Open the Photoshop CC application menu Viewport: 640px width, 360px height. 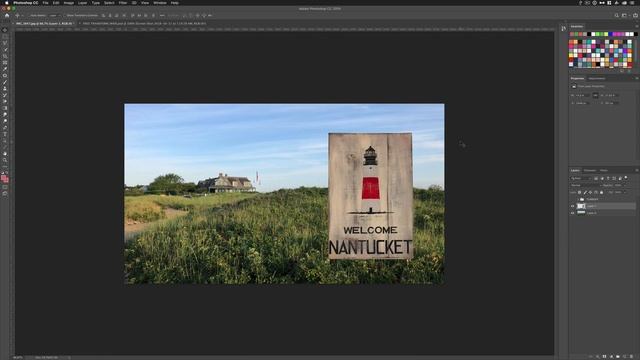[26, 2]
